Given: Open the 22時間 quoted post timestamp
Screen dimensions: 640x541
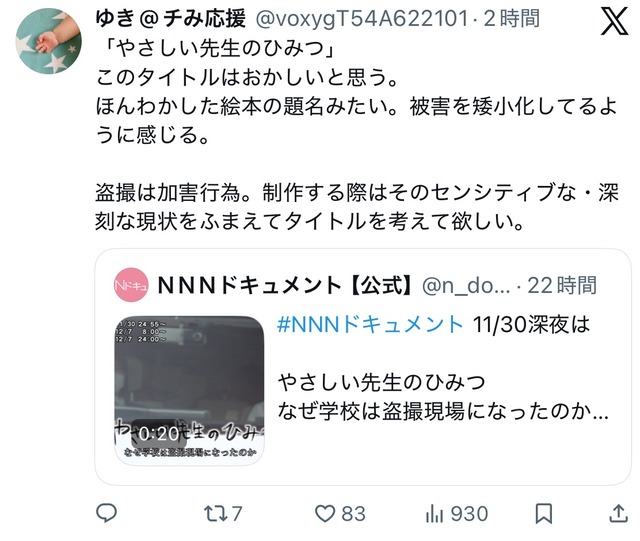Looking at the screenshot, I should (x=562, y=285).
